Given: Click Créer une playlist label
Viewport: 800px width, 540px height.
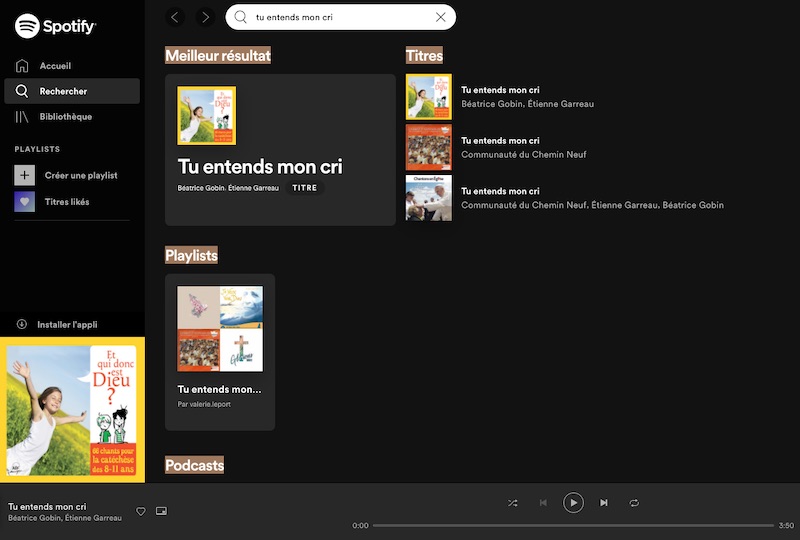Looking at the screenshot, I should pos(81,175).
